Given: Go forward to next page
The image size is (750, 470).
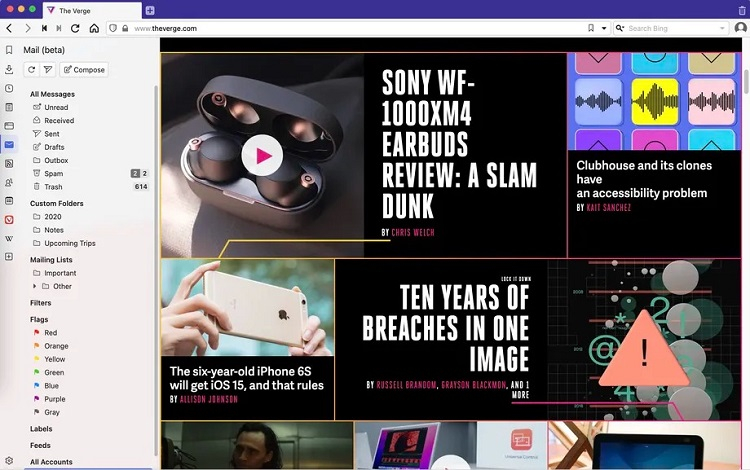Looking at the screenshot, I should 27,28.
